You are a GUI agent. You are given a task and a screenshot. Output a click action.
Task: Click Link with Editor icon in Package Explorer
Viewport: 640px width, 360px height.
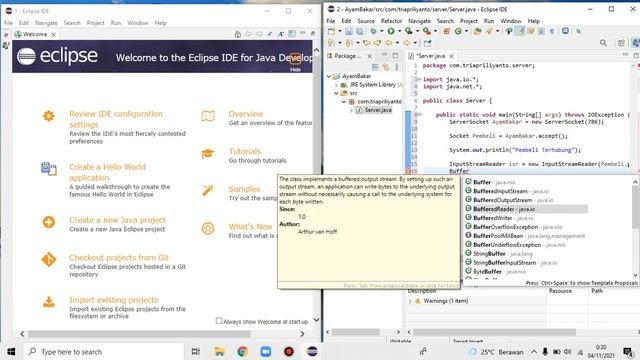point(386,67)
